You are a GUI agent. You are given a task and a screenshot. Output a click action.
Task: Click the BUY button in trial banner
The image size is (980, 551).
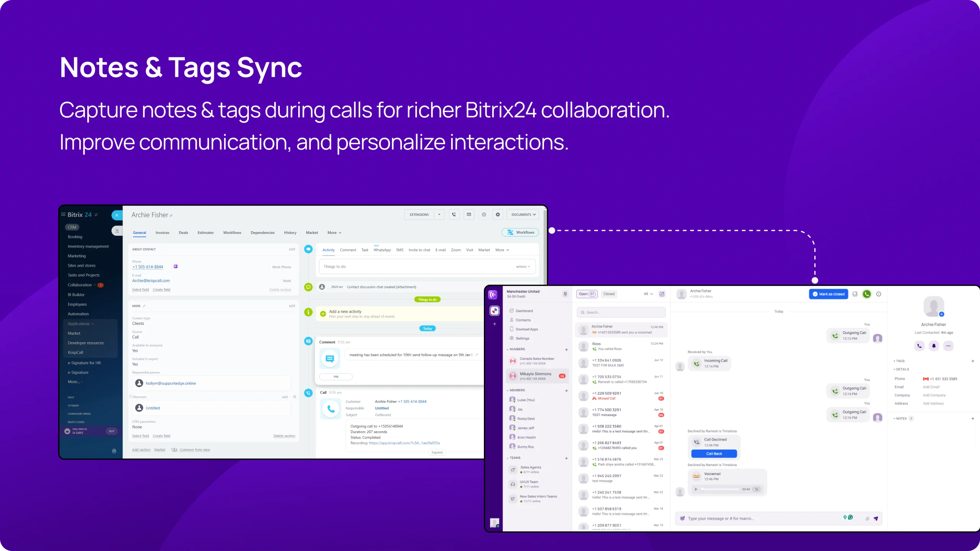pyautogui.click(x=111, y=431)
